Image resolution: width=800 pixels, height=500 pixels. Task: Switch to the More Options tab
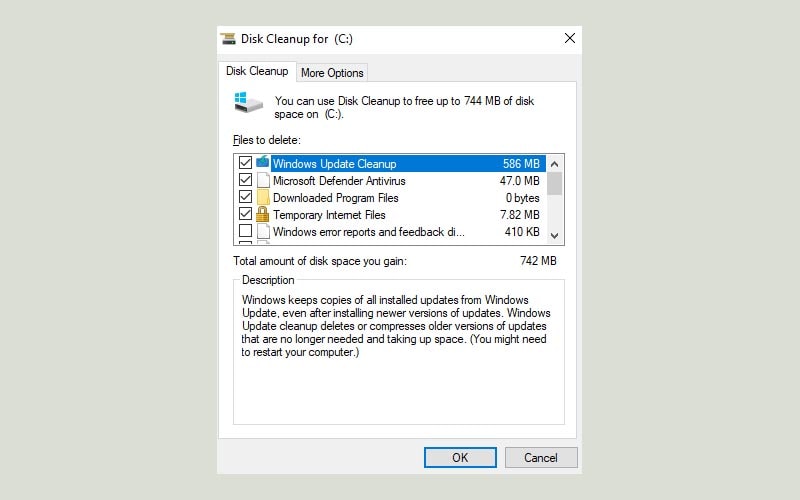332,73
